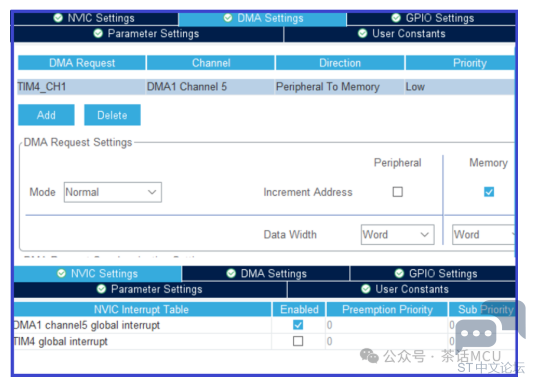
Task: Click green check icon on upper DMA Settings tab
Action: tap(228, 18)
